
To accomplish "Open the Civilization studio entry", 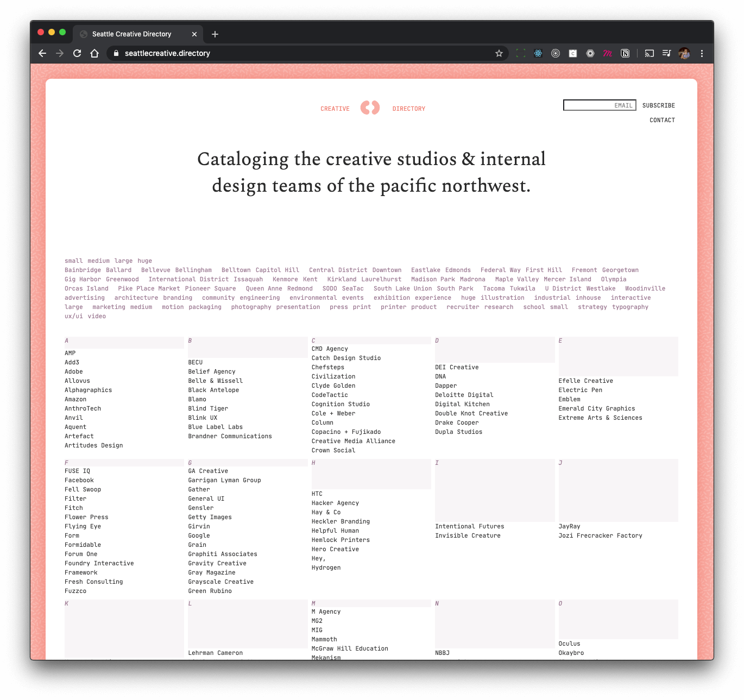I will [x=333, y=376].
